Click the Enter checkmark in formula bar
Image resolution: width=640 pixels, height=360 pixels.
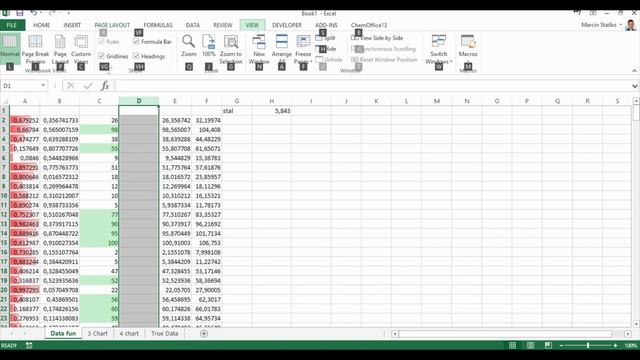pyautogui.click(x=88, y=86)
